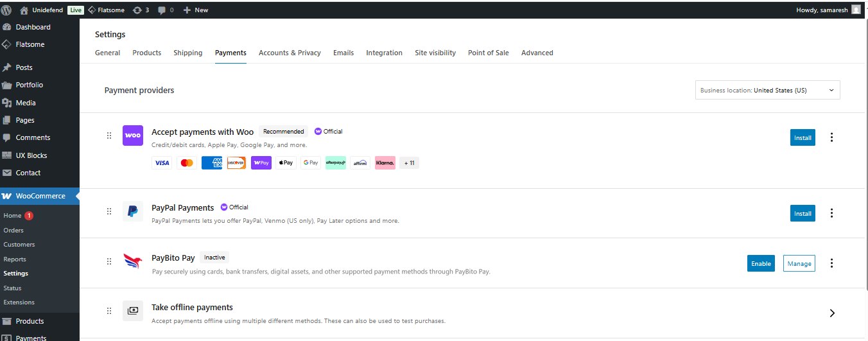
Task: Click the drag handle for offline payments row
Action: 109,311
